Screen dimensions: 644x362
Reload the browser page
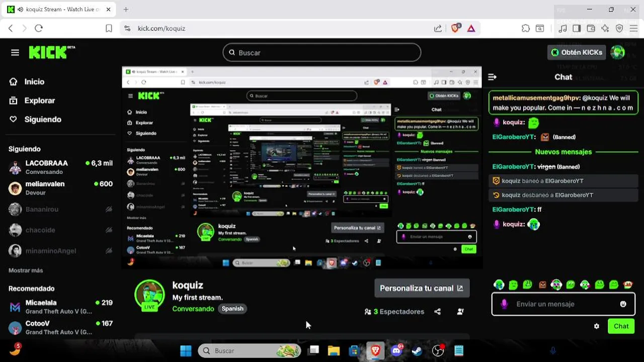tap(39, 29)
